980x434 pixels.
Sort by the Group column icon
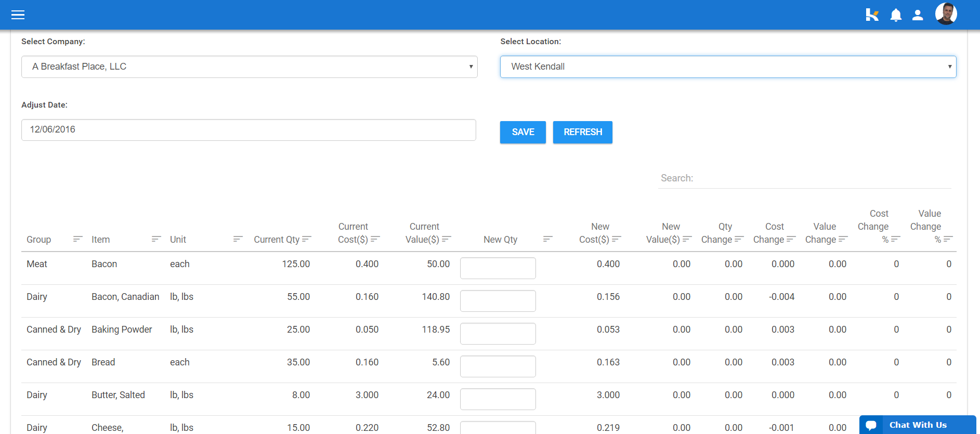78,239
